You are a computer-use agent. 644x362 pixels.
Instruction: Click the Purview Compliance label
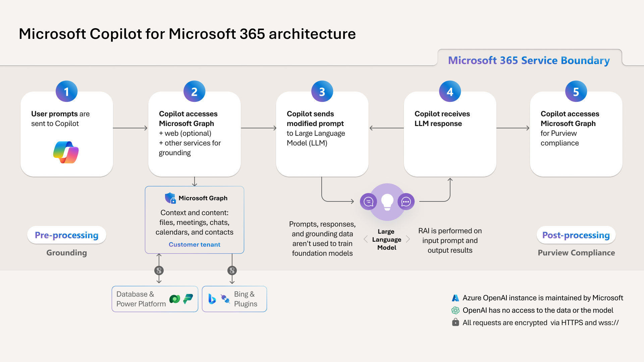[x=576, y=253]
